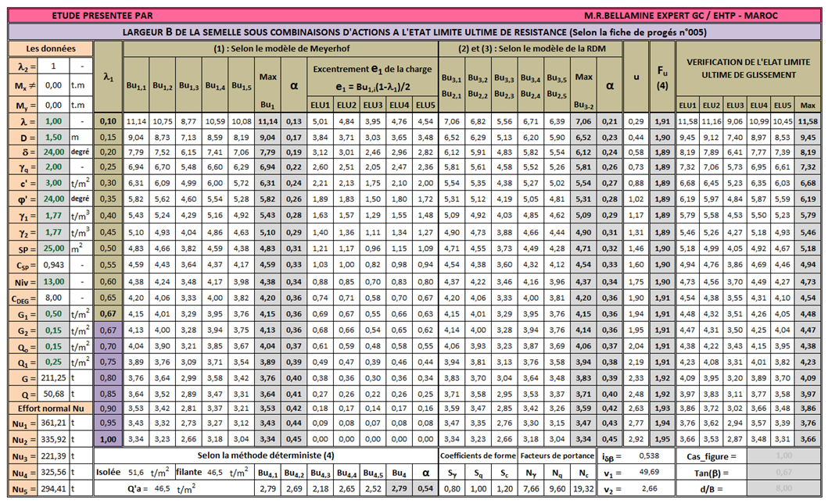
Task: Click the 'ETUDE PRESENTEE PAR' header text
Action: [x=102, y=16]
